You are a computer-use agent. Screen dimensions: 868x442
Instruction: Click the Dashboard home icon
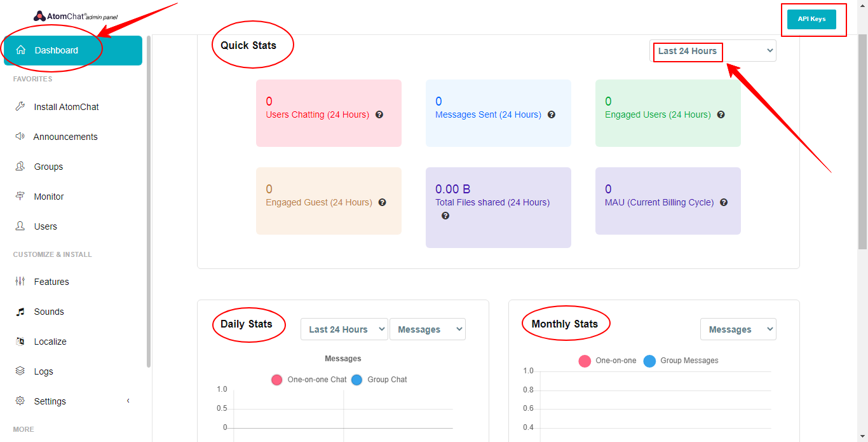pos(21,50)
